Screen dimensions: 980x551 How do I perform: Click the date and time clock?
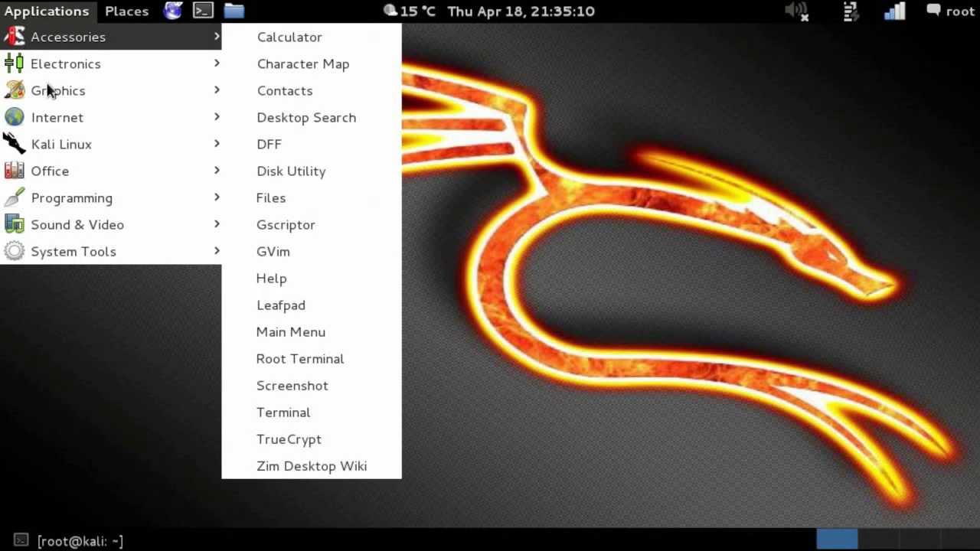[521, 11]
